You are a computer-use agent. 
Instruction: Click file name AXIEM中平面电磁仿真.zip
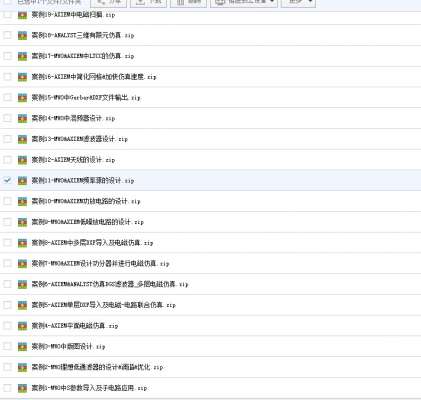tap(75, 325)
